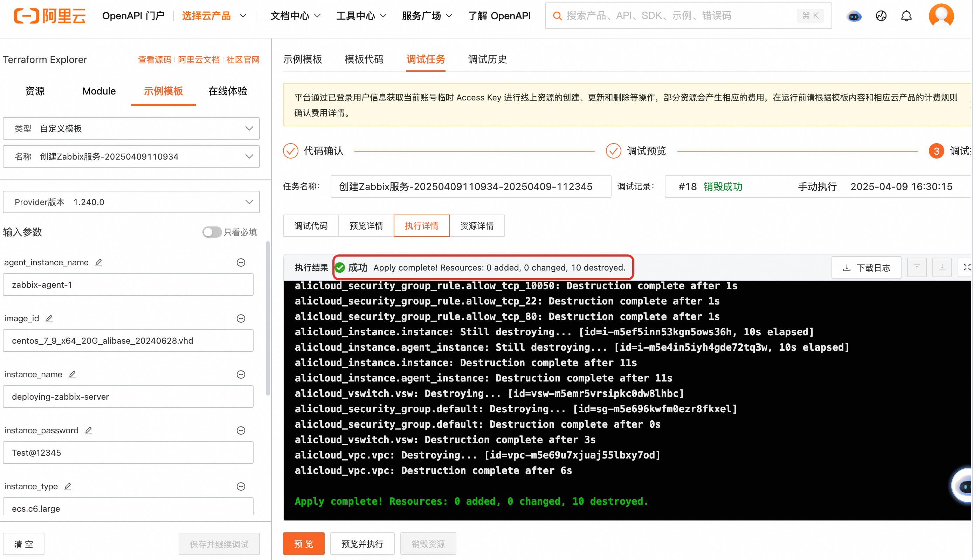Switch to Module tab
973x560 pixels.
(x=99, y=91)
